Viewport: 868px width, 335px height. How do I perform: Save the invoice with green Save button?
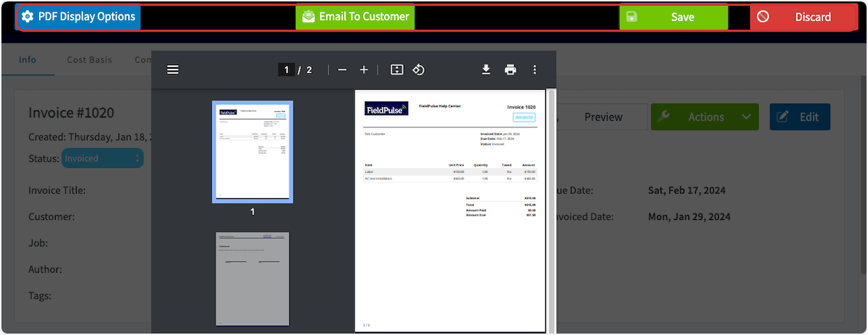coord(673,17)
